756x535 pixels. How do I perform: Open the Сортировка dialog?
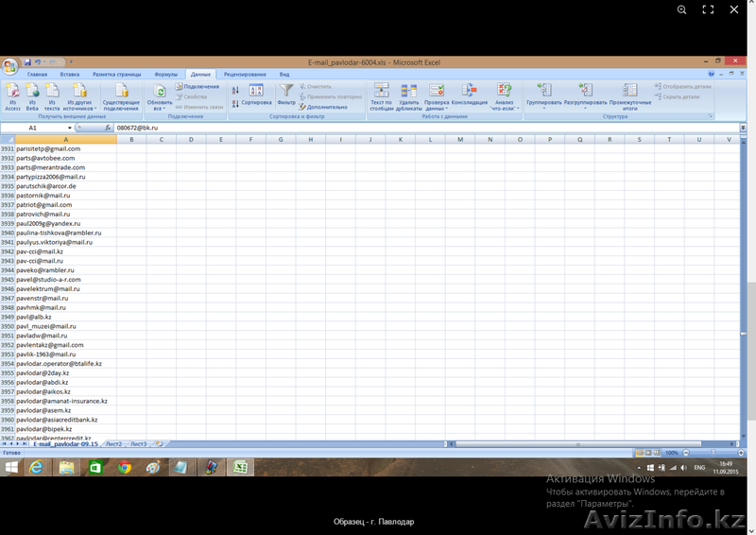[256, 93]
